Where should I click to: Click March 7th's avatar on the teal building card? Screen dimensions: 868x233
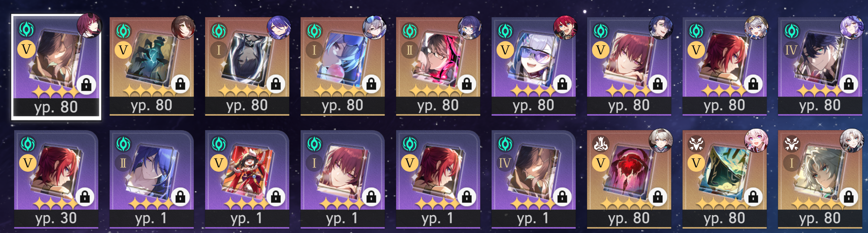[x=756, y=140]
